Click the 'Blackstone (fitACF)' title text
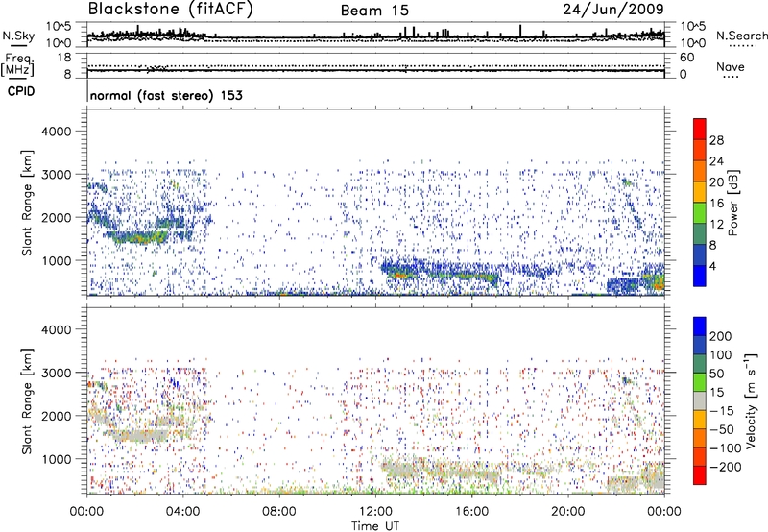This screenshot has width=768, height=532. [x=171, y=10]
